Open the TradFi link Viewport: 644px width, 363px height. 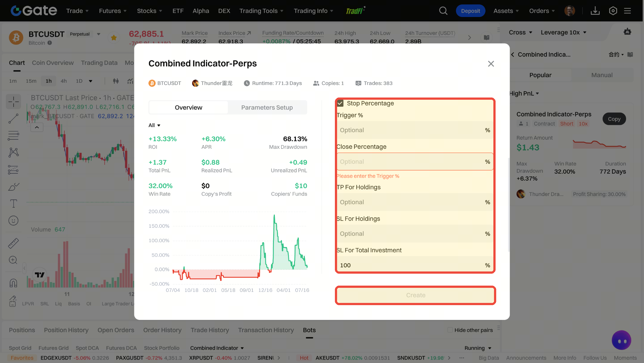pos(355,11)
